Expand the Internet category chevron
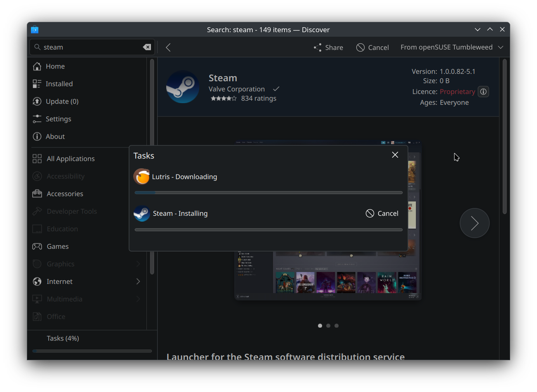 tap(138, 281)
